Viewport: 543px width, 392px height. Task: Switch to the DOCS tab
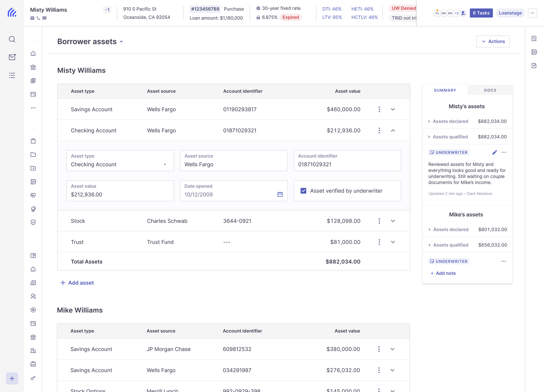490,90
